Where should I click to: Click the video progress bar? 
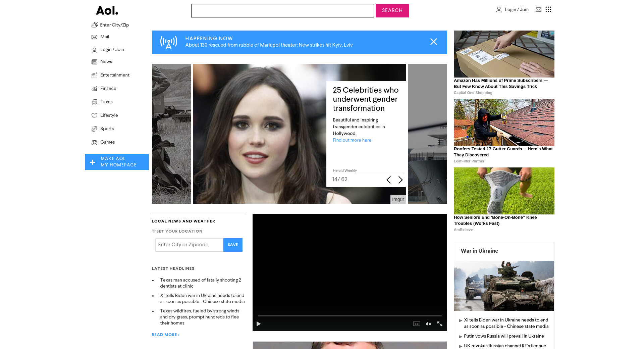350,316
